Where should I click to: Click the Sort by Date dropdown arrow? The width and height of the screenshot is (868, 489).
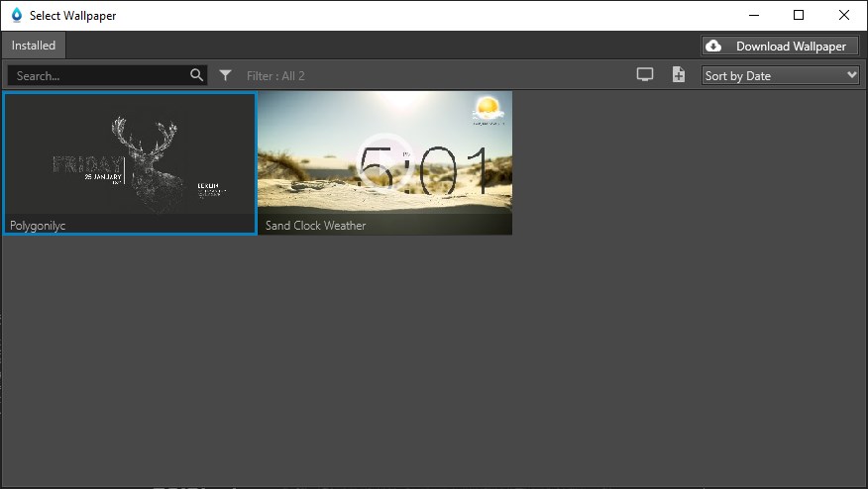tap(851, 75)
